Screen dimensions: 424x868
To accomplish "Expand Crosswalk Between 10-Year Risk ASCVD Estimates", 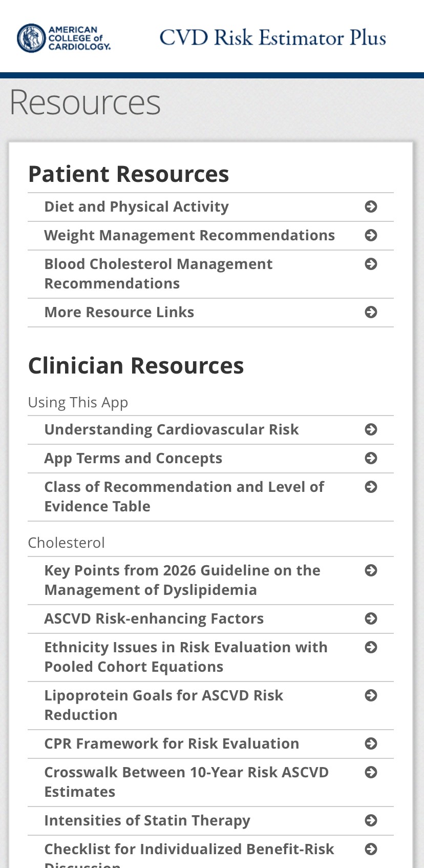I will point(186,781).
